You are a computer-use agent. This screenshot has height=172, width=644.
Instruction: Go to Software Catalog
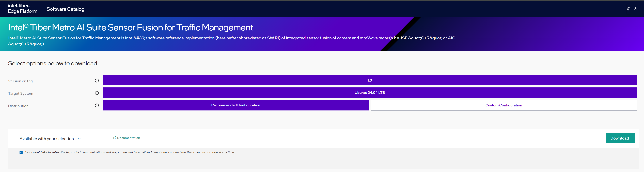point(66,9)
